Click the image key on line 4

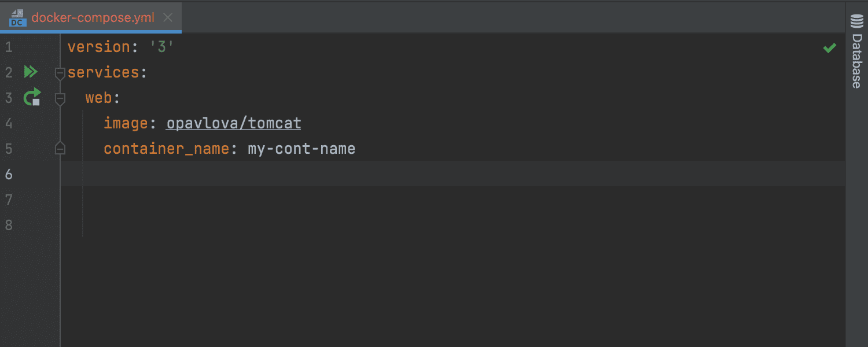click(x=126, y=123)
